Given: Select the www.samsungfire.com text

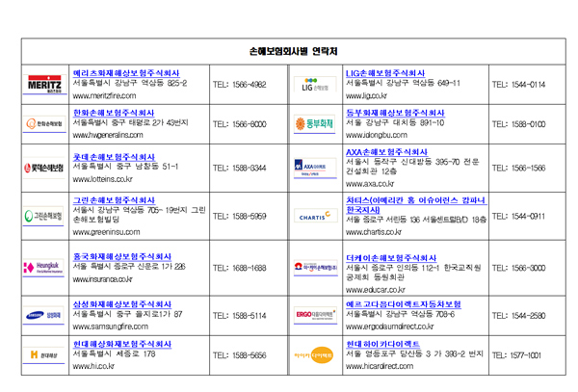Looking at the screenshot, I should click(x=110, y=327).
